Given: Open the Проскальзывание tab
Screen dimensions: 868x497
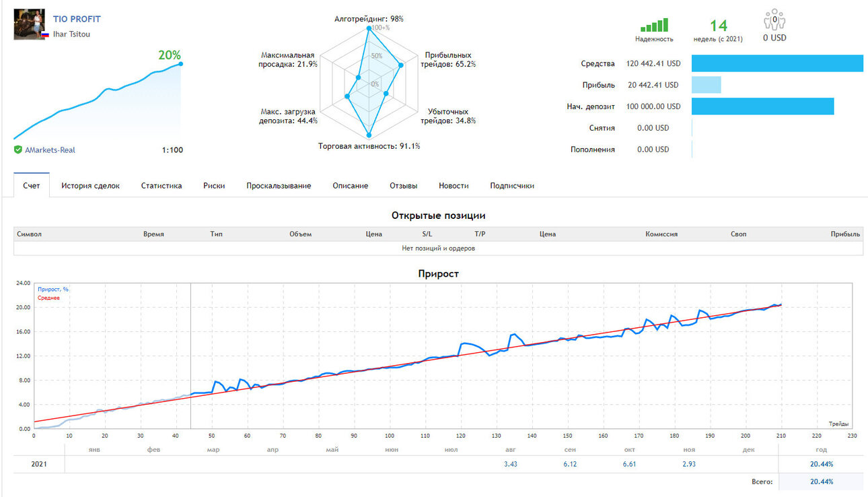Looking at the screenshot, I should [279, 185].
